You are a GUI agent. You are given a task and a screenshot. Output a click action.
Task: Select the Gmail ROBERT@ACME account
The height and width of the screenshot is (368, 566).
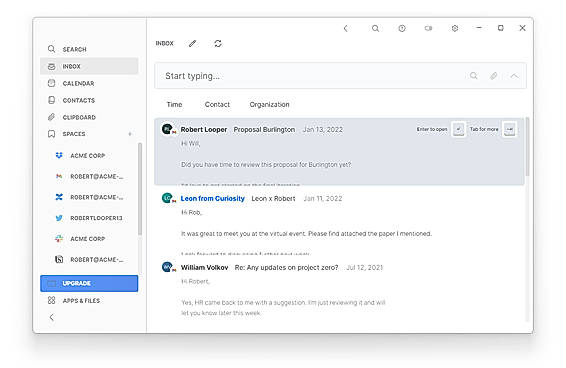(89, 176)
